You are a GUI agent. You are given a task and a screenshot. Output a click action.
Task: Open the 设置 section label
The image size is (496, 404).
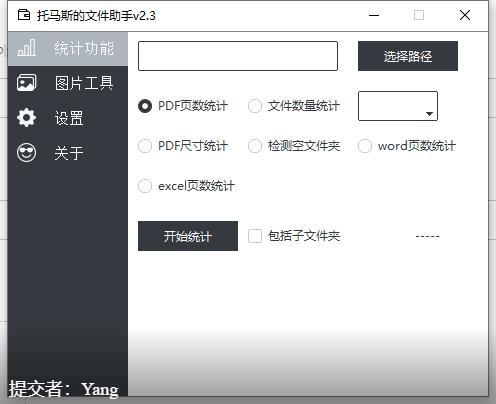pos(69,118)
